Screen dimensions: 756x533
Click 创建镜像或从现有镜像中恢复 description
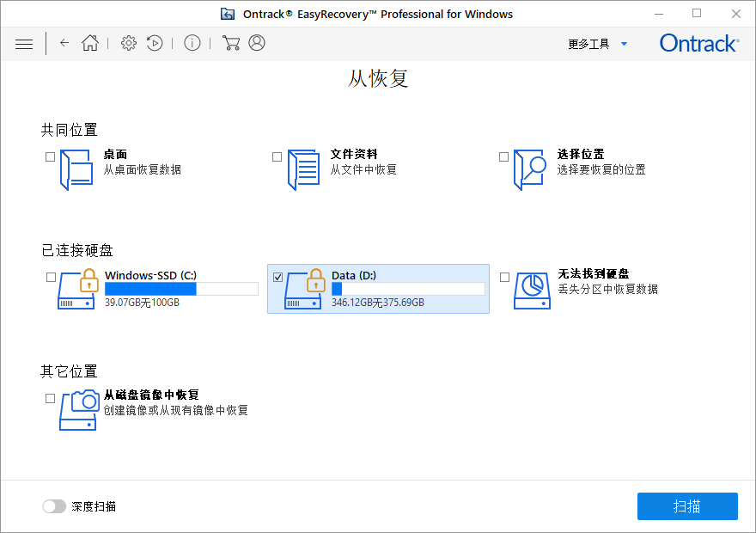176,410
